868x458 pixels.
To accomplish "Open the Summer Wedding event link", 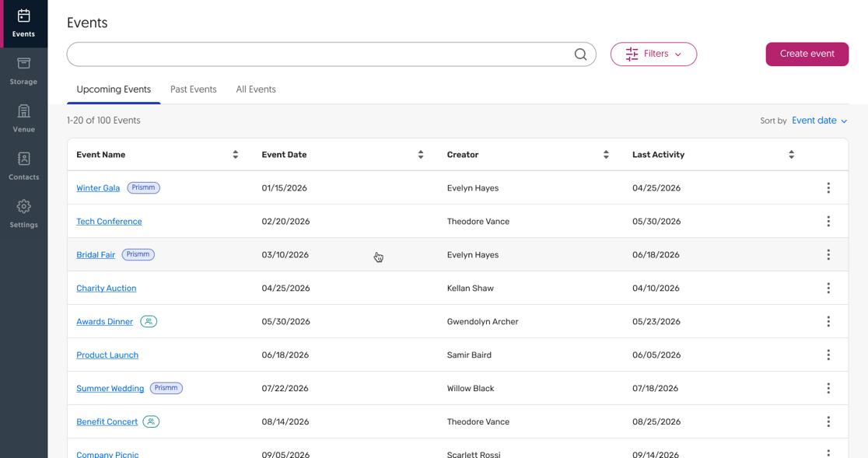I will click(x=110, y=388).
